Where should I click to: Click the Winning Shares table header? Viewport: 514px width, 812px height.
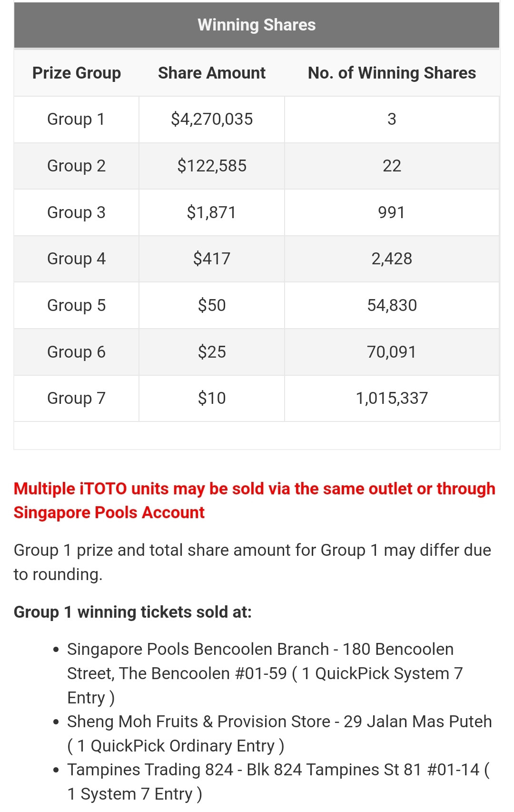[257, 25]
